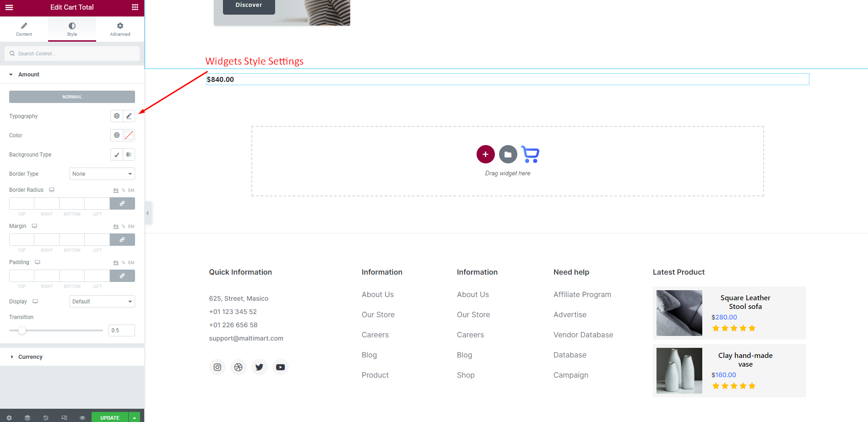Screen dimensions: 868x422
Task: Switch to the Advanced tab
Action: (120, 29)
